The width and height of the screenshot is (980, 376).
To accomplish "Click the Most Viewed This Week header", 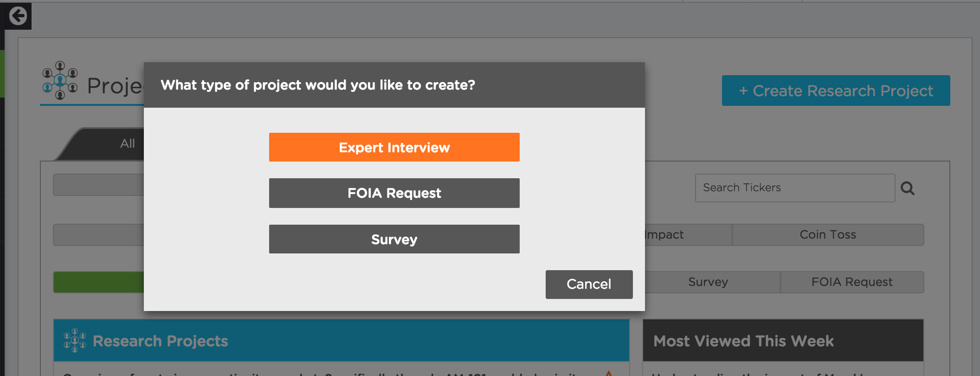I will pyautogui.click(x=743, y=341).
